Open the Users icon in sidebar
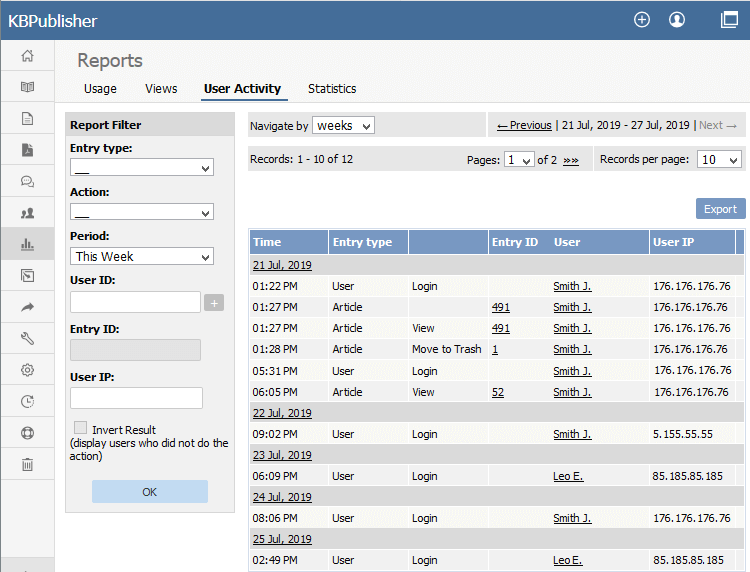This screenshot has height=572, width=750. (27, 213)
